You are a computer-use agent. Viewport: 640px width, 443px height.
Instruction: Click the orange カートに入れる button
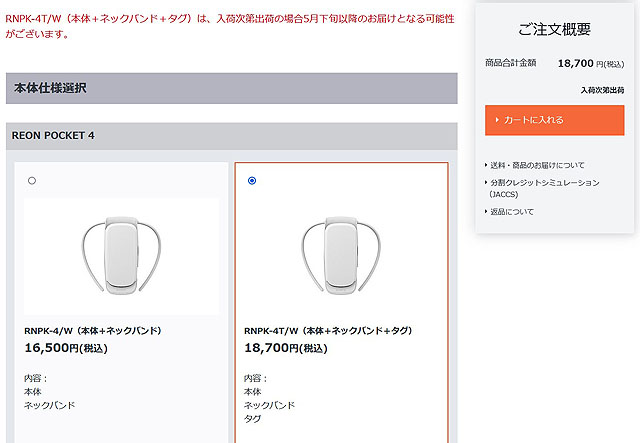pos(554,120)
